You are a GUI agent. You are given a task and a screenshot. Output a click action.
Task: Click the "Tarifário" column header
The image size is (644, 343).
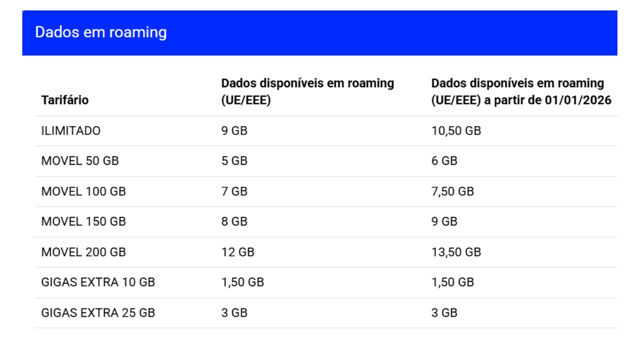tap(65, 100)
